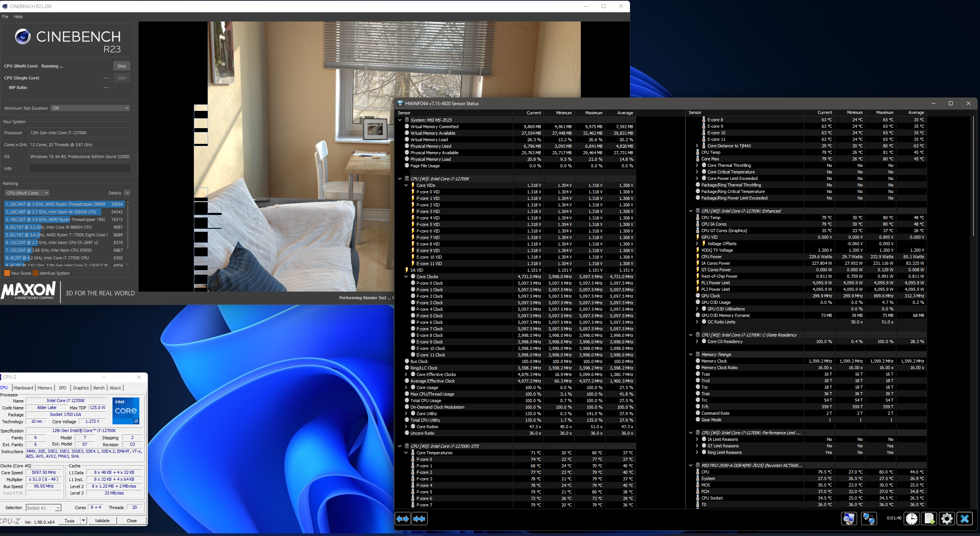Open the CPU-Z Socket #1 selection dropdown
This screenshot has width=980, height=536.
click(x=43, y=508)
